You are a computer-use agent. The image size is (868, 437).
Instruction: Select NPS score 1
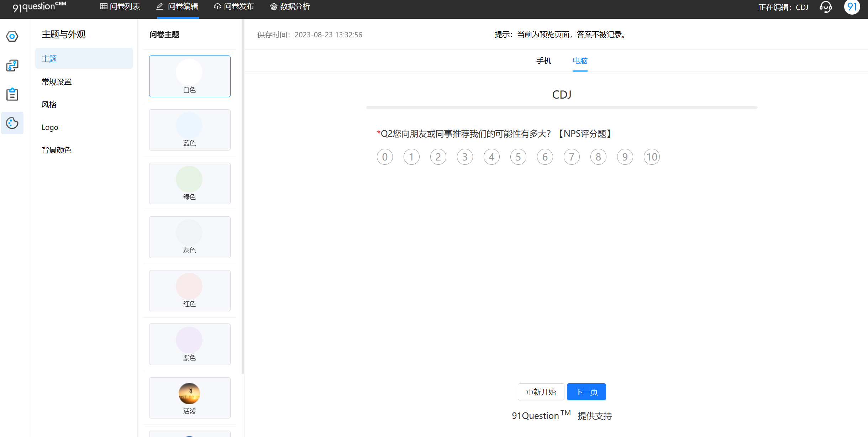tap(411, 157)
